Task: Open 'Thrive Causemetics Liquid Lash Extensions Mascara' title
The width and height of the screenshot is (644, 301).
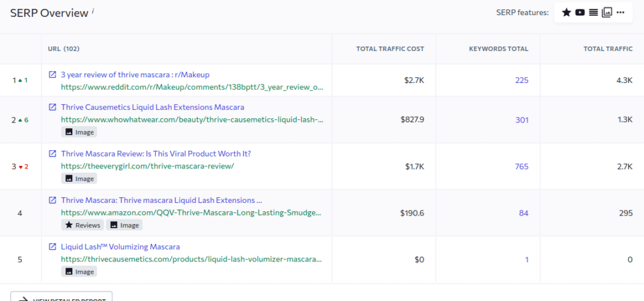Action: [x=153, y=107]
